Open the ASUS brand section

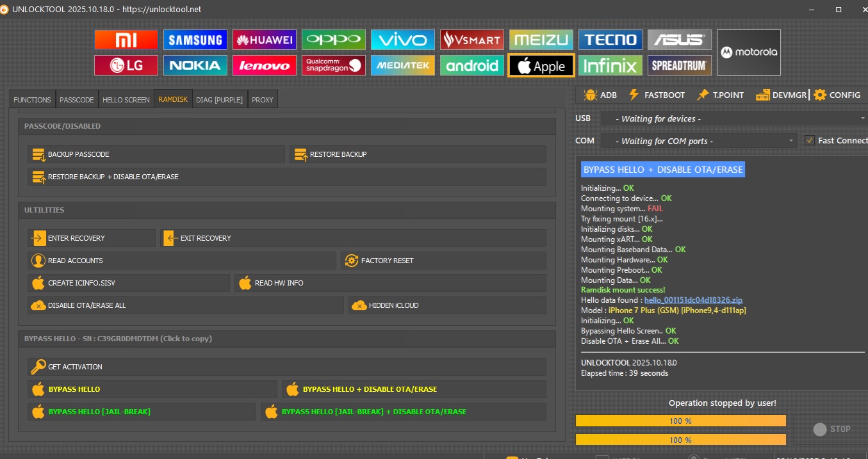(680, 40)
